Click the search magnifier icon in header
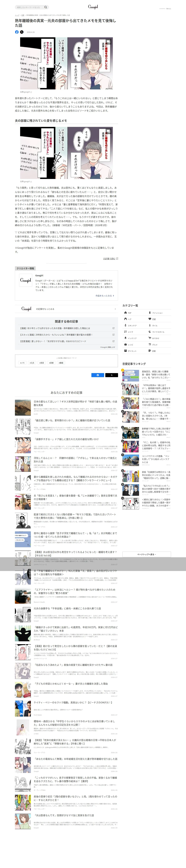This screenshot has width=186, height=868. [46, 7]
